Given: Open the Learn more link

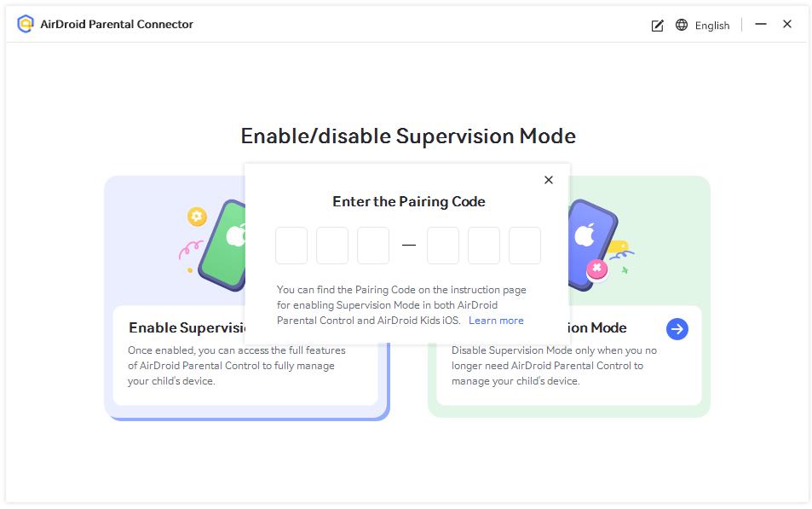Looking at the screenshot, I should point(496,320).
